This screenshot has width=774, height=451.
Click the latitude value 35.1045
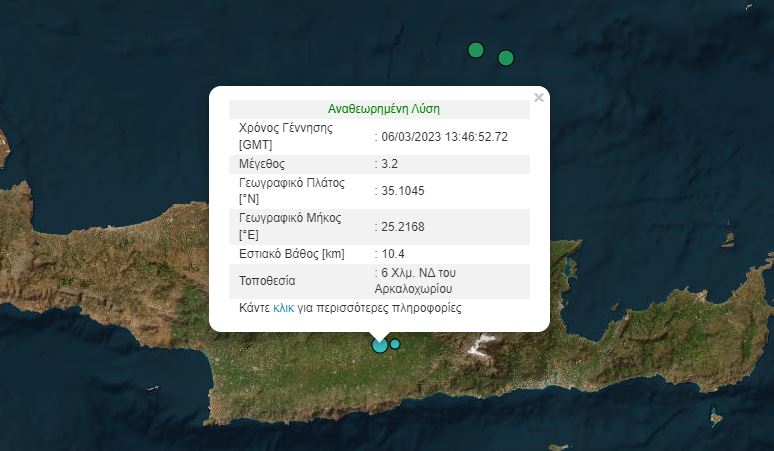point(402,191)
